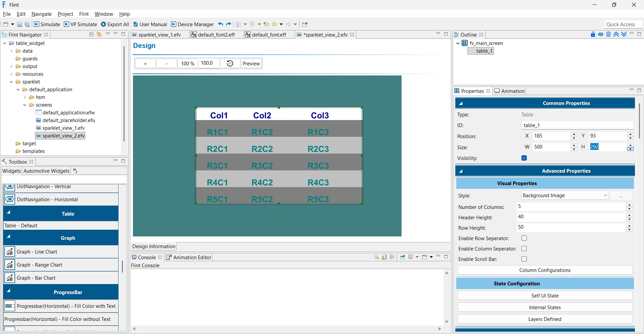Expand the resources folder
The width and height of the screenshot is (644, 334).
click(11, 74)
